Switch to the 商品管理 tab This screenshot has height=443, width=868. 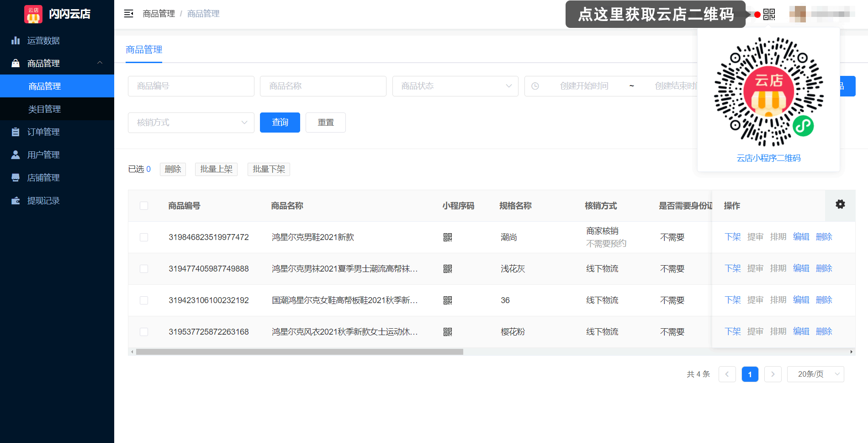(144, 49)
